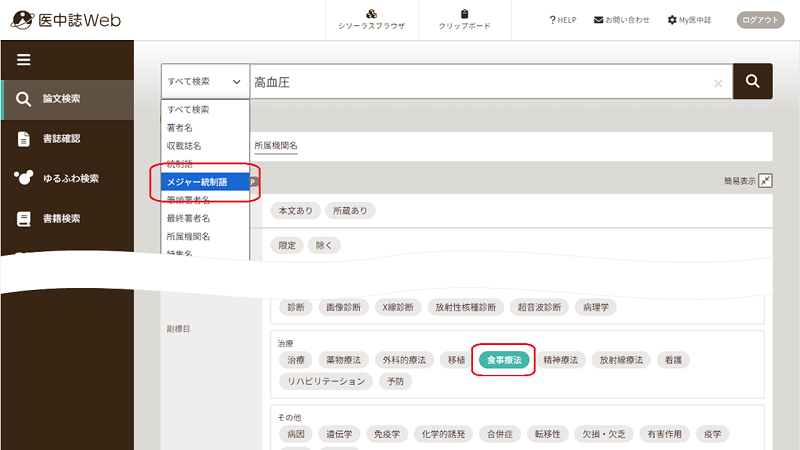Toggle the 予防 subheading

coord(395,382)
